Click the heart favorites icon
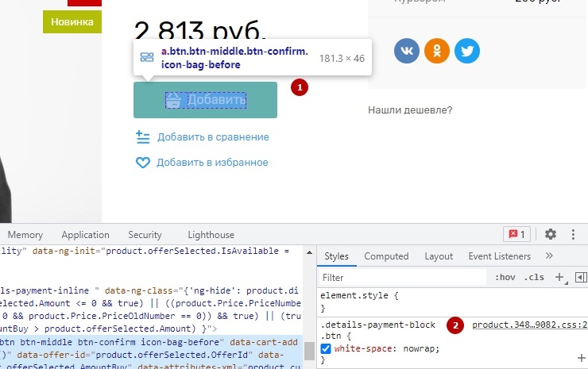This screenshot has width=588, height=369. click(142, 163)
